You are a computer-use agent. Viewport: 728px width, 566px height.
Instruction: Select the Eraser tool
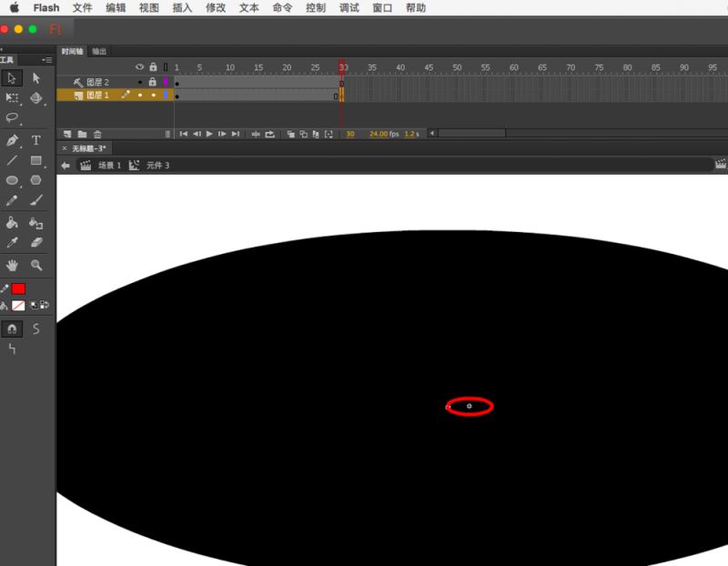(x=35, y=242)
